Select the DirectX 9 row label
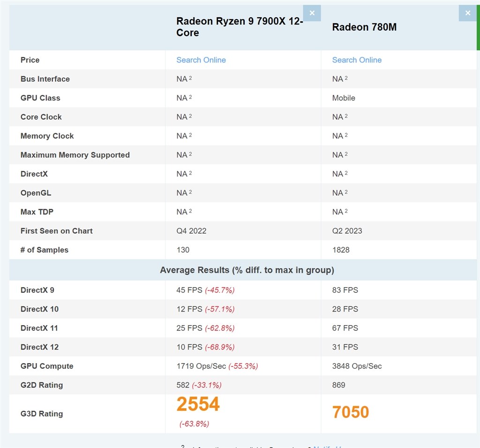This screenshot has height=448, width=480. (x=37, y=290)
